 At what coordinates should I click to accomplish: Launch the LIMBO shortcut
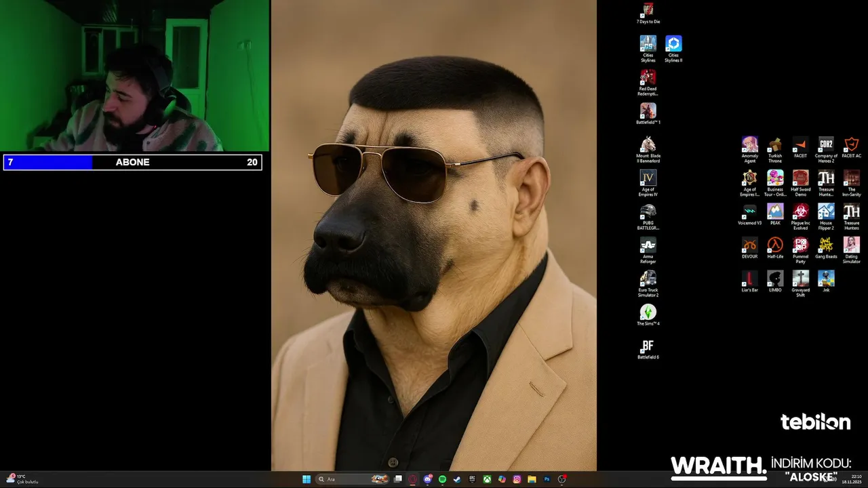point(775,281)
